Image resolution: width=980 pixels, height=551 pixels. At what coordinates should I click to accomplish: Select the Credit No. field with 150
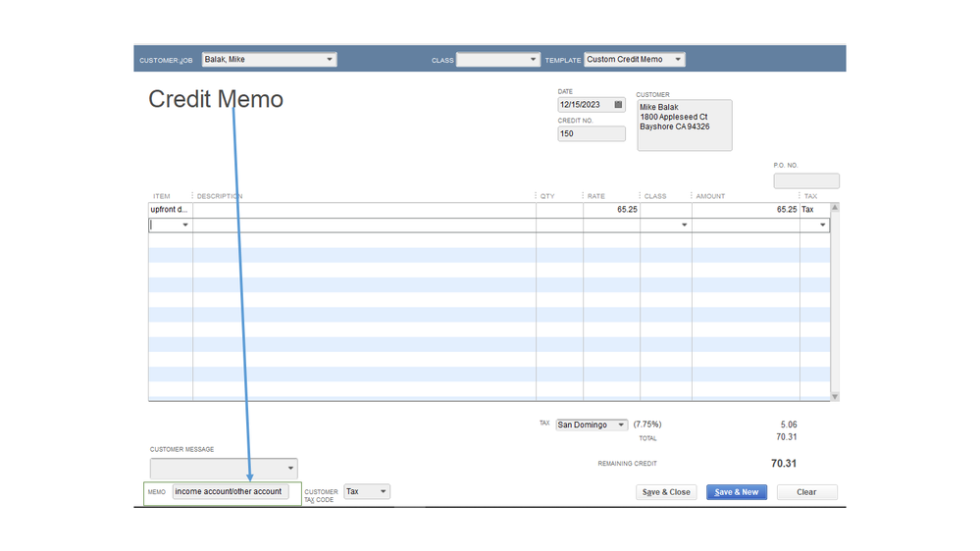(592, 133)
